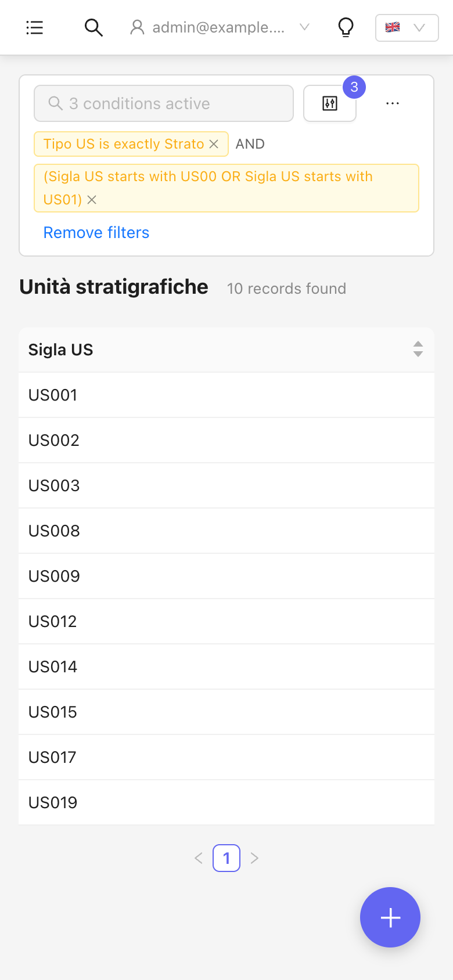Click the next page arrow
This screenshot has height=980, width=453.
pyautogui.click(x=254, y=858)
